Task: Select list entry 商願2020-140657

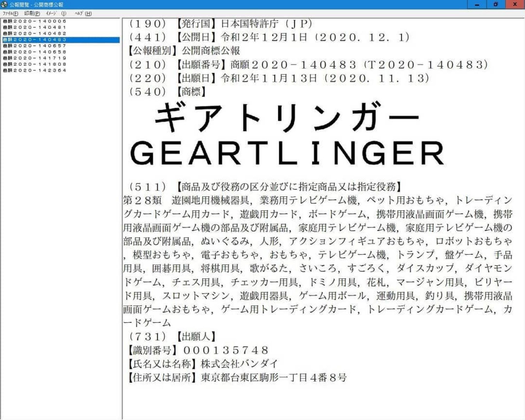Action: 34,46
